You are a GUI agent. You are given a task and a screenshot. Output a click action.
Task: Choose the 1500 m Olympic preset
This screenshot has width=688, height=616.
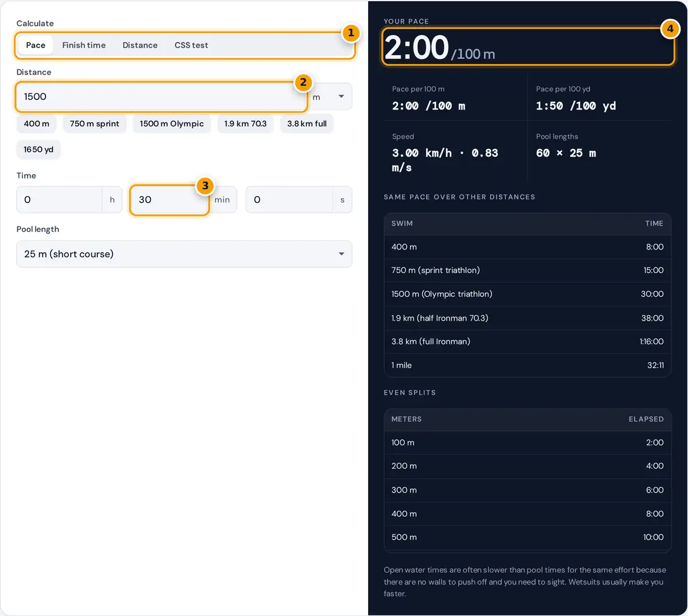tap(172, 123)
